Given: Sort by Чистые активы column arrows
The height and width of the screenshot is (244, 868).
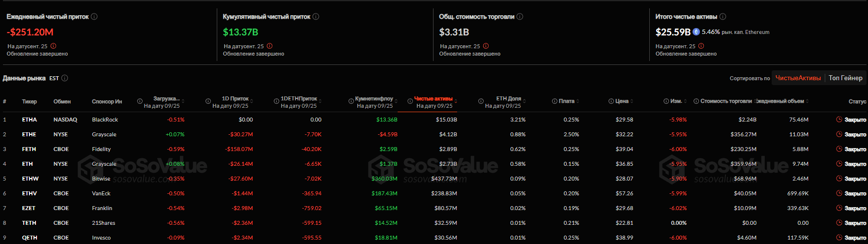Looking at the screenshot, I should click(456, 101).
